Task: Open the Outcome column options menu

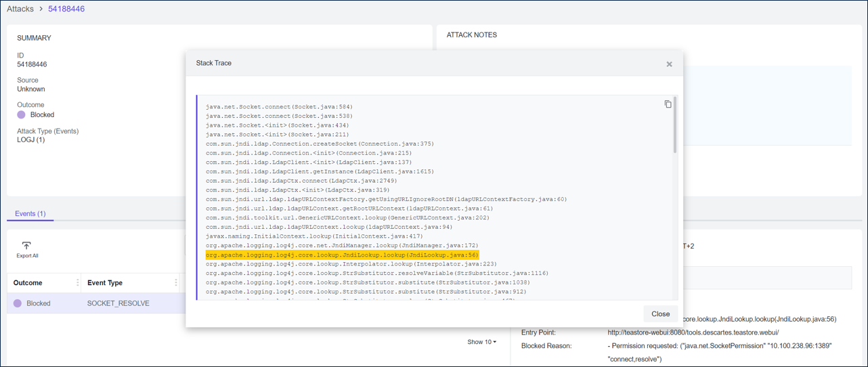Action: [x=77, y=283]
